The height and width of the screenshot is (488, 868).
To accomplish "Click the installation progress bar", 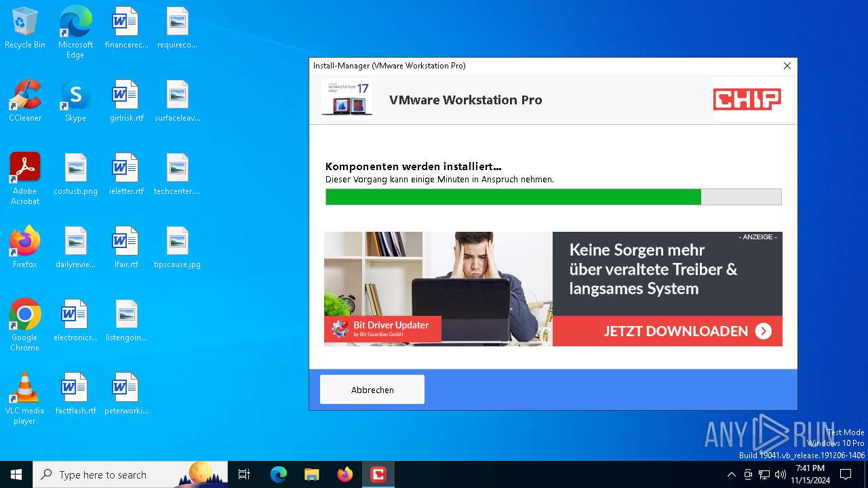I will coord(553,197).
